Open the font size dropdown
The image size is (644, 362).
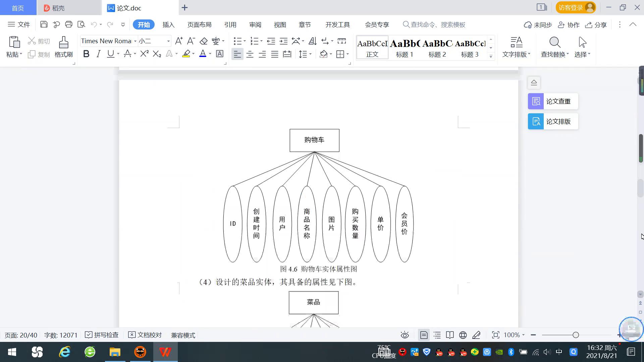click(x=168, y=41)
